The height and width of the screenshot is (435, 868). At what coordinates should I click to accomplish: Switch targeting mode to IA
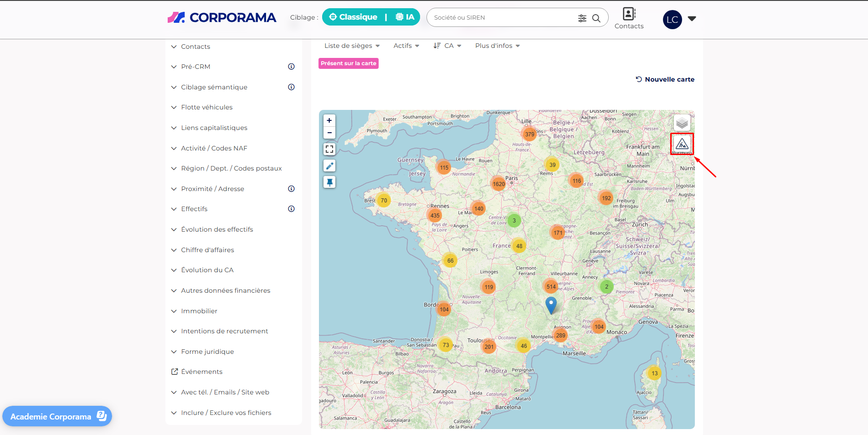[405, 17]
